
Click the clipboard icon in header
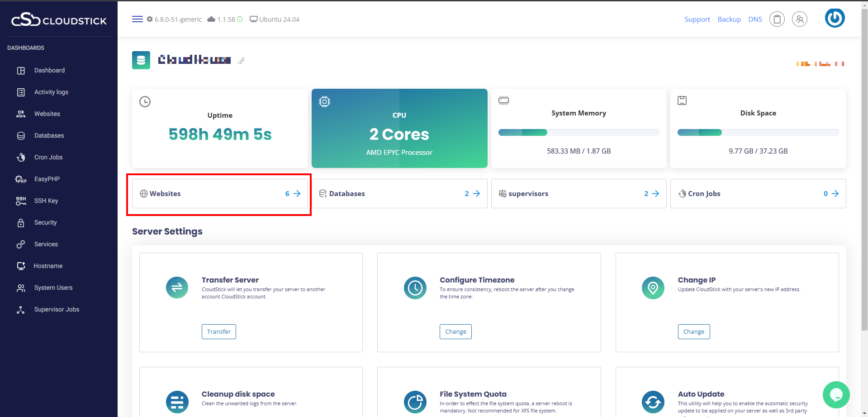pyautogui.click(x=777, y=19)
